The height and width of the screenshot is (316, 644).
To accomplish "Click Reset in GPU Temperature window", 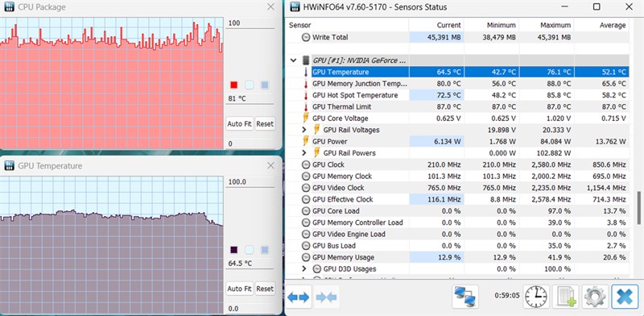I will (x=265, y=289).
